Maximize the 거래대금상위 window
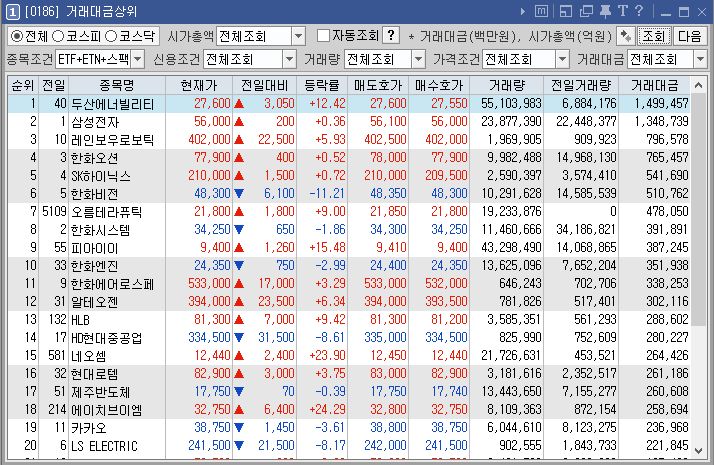Viewport: 714px width, 465px height. (684, 12)
